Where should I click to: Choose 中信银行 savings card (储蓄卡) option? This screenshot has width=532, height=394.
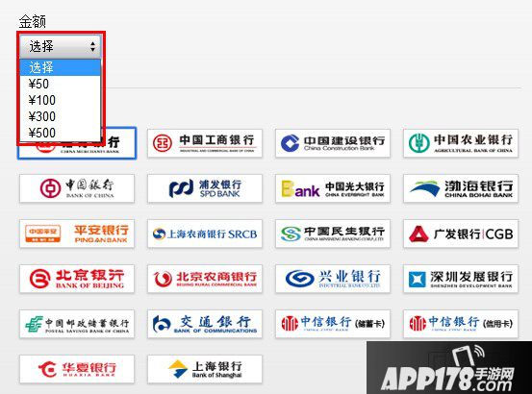pyautogui.click(x=333, y=324)
